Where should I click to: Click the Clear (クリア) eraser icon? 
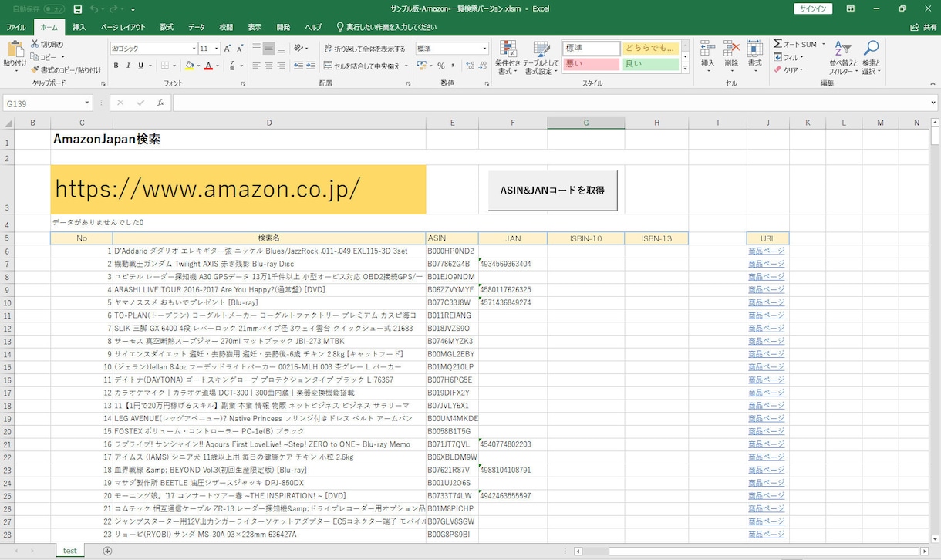pos(777,69)
